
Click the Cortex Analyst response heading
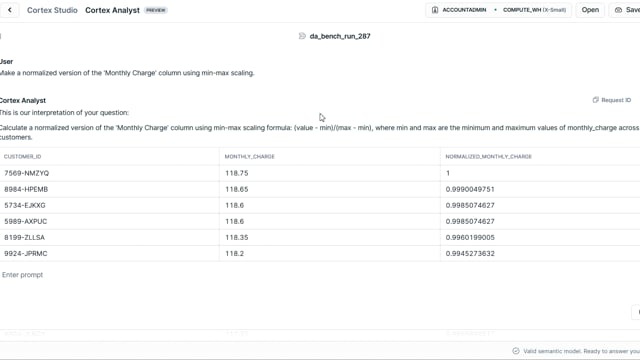[x=23, y=100]
